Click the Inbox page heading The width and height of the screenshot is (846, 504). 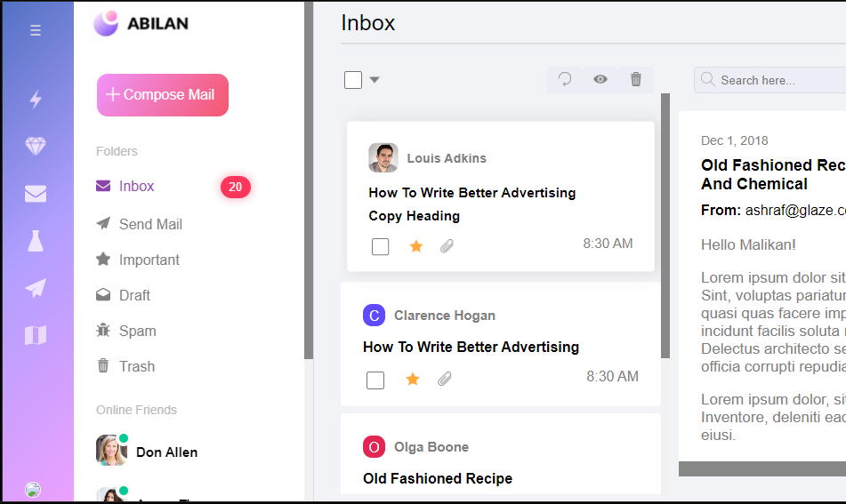[368, 22]
